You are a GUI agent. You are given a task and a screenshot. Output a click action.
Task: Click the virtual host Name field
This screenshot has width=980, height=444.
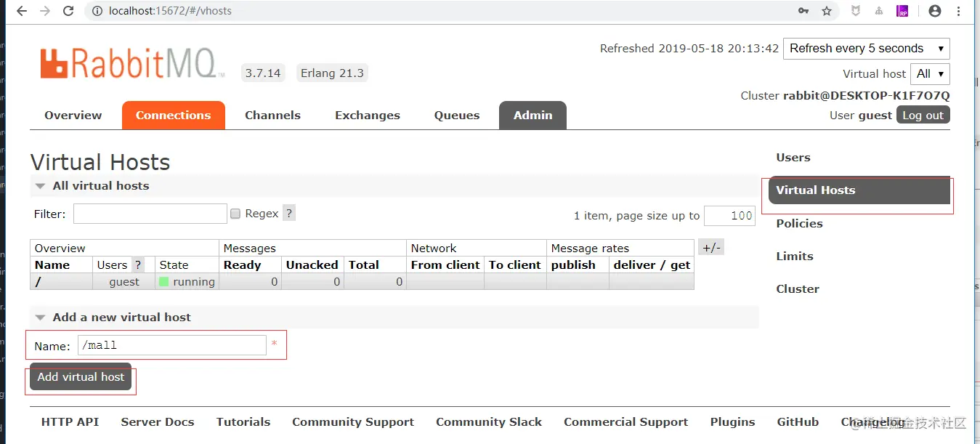coord(172,345)
